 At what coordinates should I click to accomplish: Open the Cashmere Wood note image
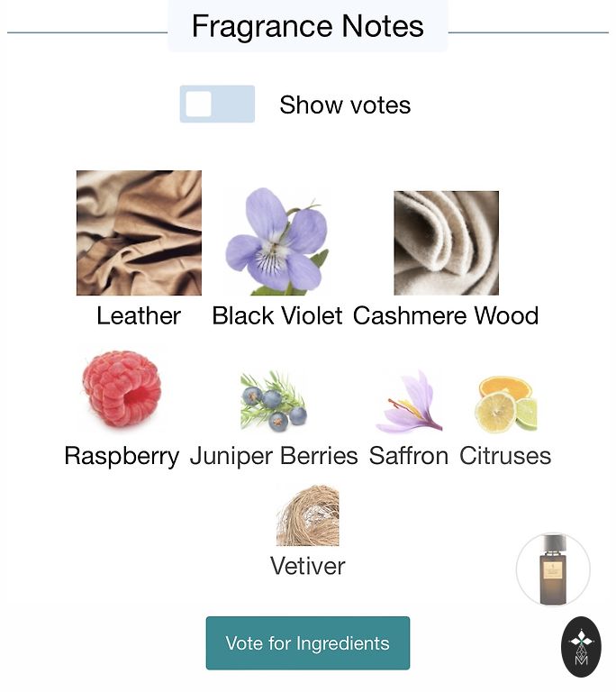click(446, 242)
